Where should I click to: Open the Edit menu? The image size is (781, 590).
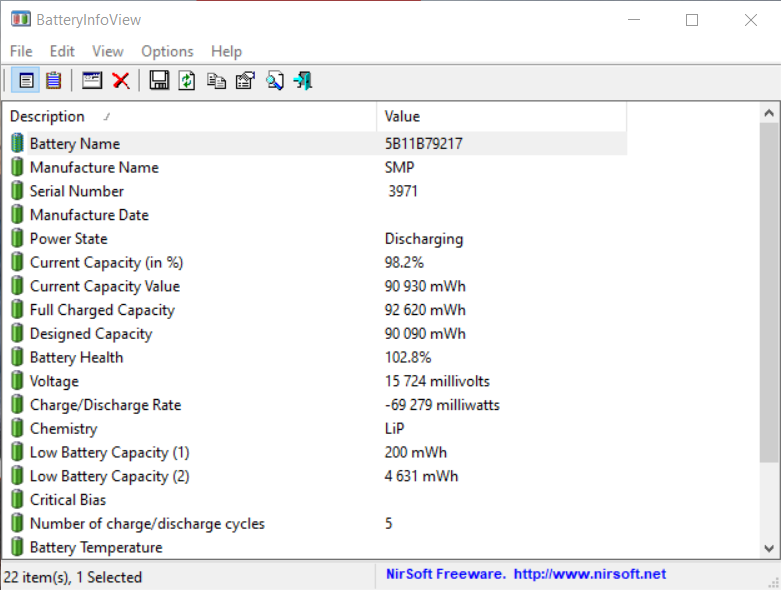(x=62, y=51)
